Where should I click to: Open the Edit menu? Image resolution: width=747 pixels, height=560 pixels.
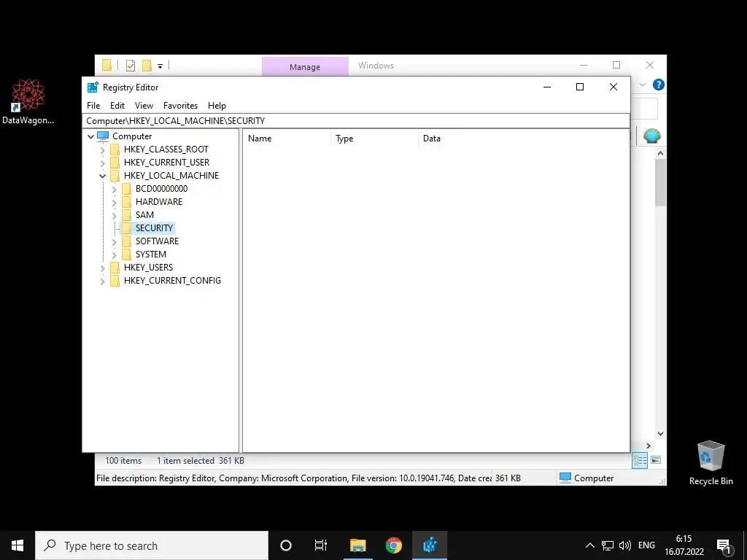point(117,106)
